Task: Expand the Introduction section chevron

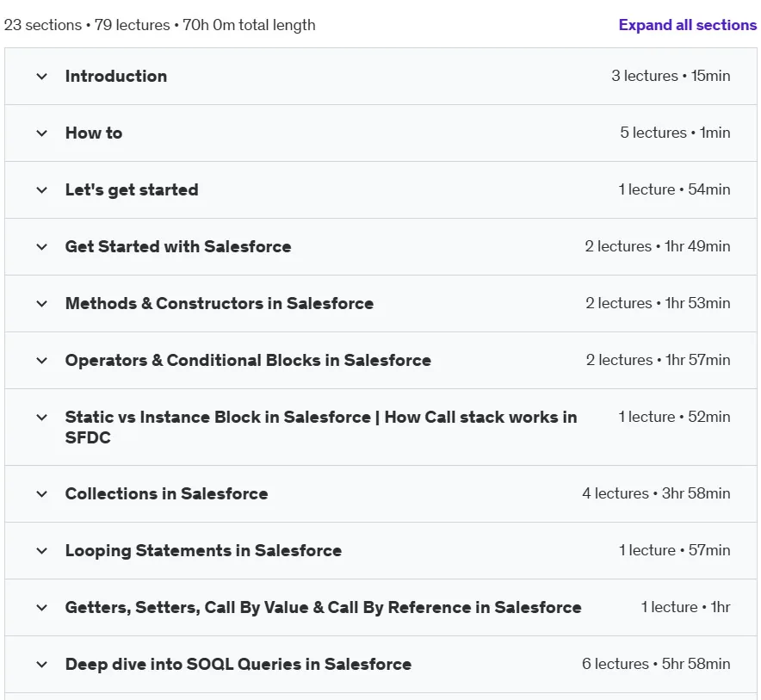Action: click(x=41, y=77)
